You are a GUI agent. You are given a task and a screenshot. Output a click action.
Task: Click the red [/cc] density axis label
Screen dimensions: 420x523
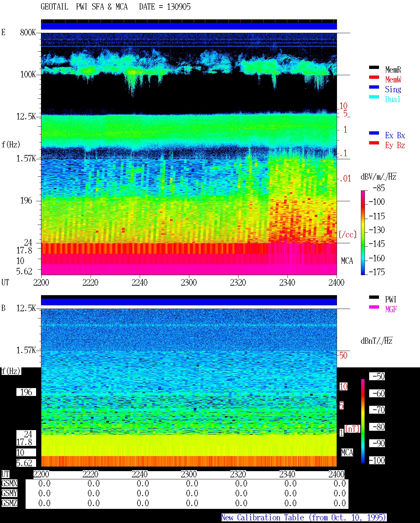pyautogui.click(x=347, y=234)
